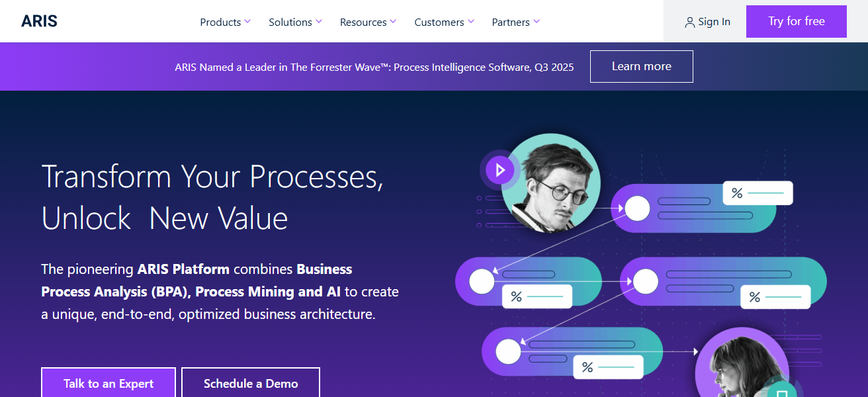Click the white circle node in the top process bar
The image size is (868, 397).
point(638,208)
